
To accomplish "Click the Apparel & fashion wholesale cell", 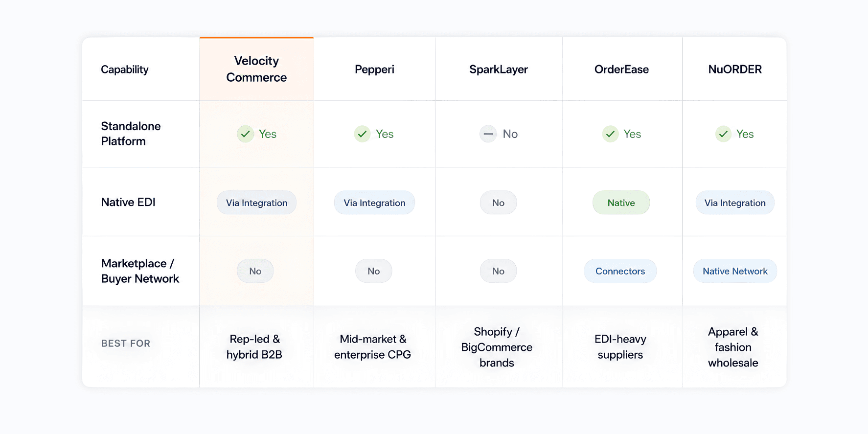I will pyautogui.click(x=733, y=347).
